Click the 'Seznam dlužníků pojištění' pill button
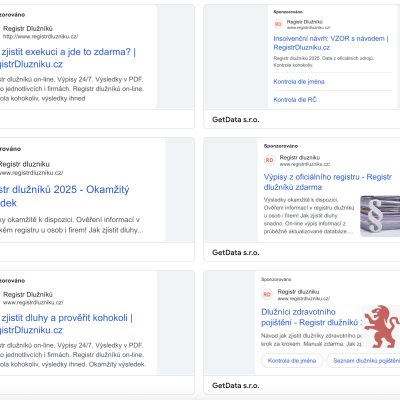 (x=363, y=361)
